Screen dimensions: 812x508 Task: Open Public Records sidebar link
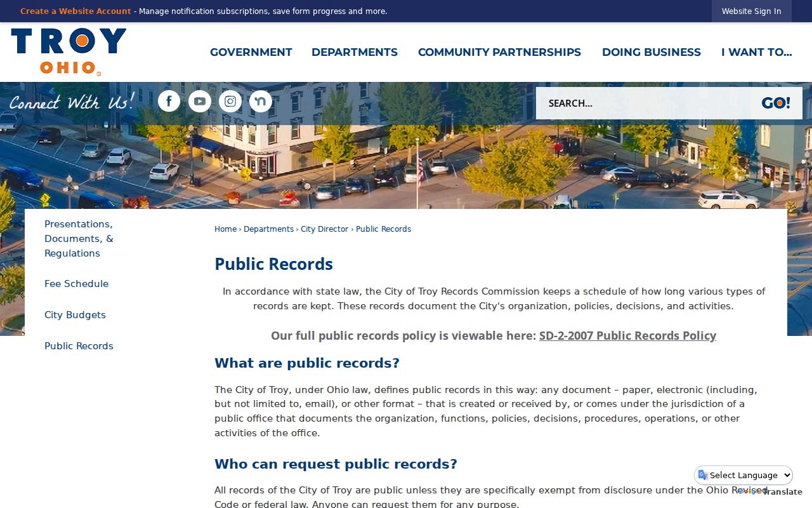pos(79,346)
